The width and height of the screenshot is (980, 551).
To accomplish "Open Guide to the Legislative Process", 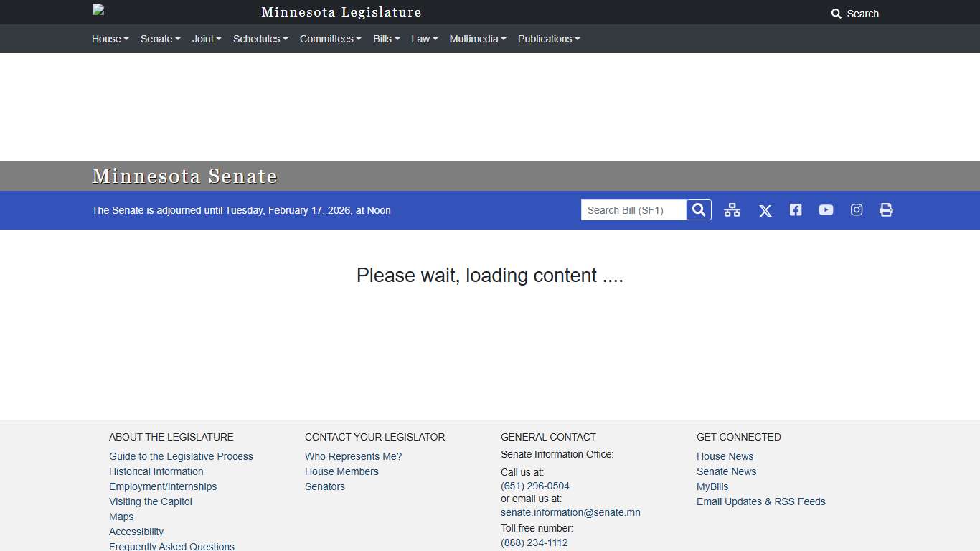I will click(x=181, y=456).
